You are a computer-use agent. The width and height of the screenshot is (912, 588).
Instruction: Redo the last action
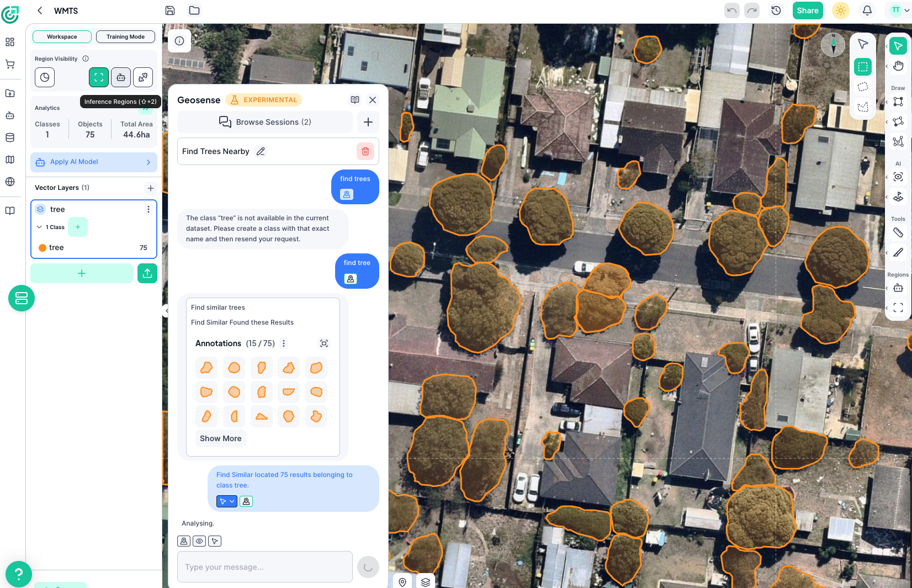(752, 10)
